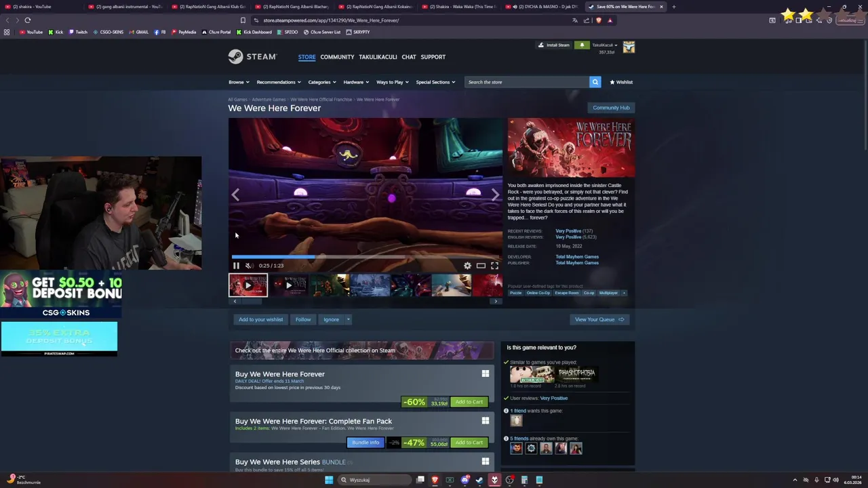Open the CHAT tab
Screen dimensions: 868x488
click(x=409, y=57)
